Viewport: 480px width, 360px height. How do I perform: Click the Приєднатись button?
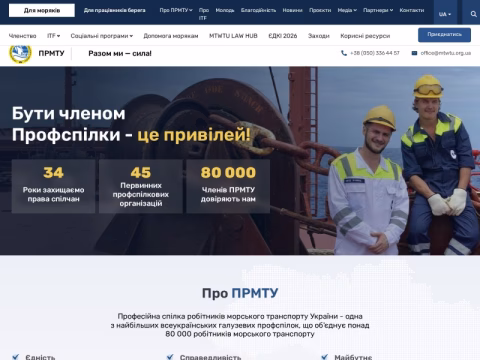(444, 35)
